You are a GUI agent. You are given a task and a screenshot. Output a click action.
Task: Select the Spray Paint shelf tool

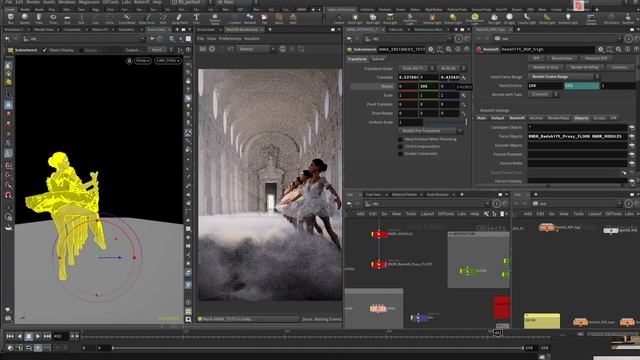[179, 18]
